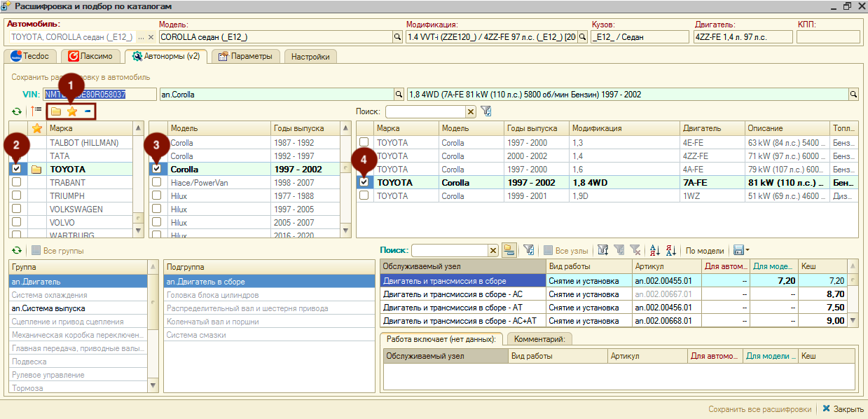The width and height of the screenshot is (868, 419).
Task: Select the ап.Система выпуска group
Action: pos(78,308)
